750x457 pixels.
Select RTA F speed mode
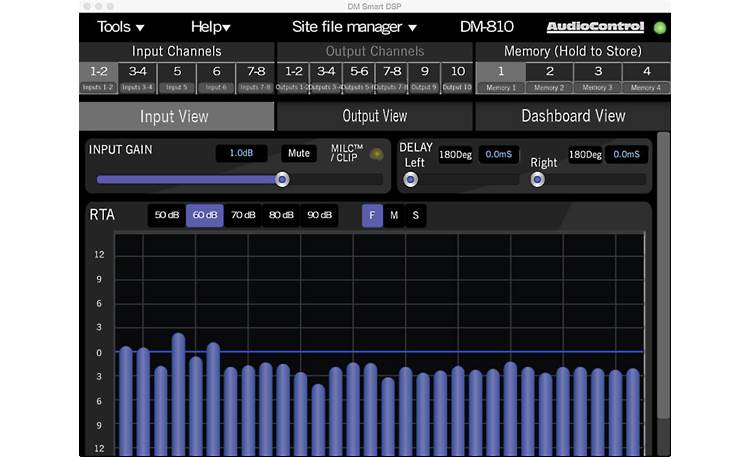(x=372, y=215)
